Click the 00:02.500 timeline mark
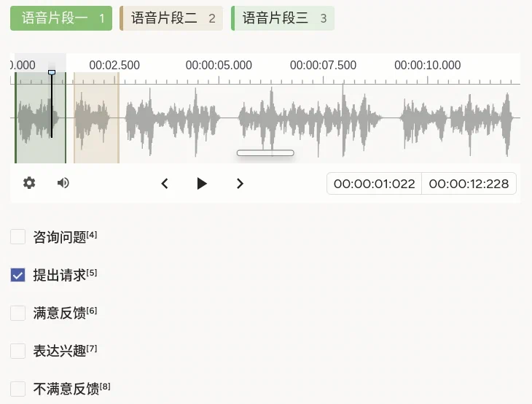532x404 pixels. (x=114, y=65)
